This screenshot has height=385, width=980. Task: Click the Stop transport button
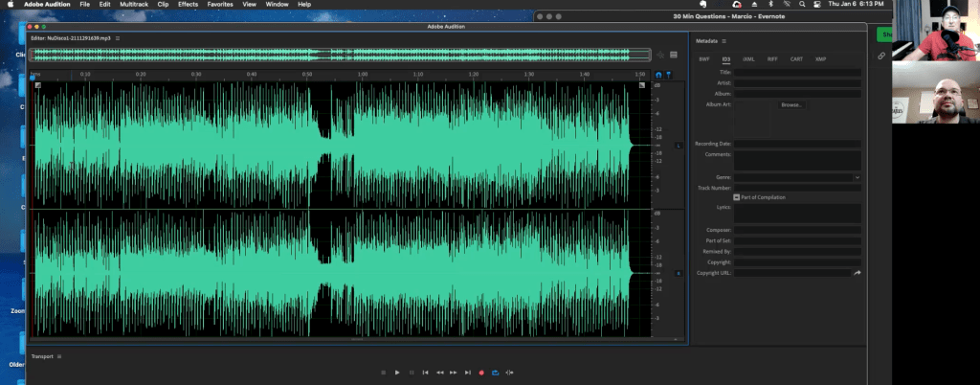coord(383,373)
